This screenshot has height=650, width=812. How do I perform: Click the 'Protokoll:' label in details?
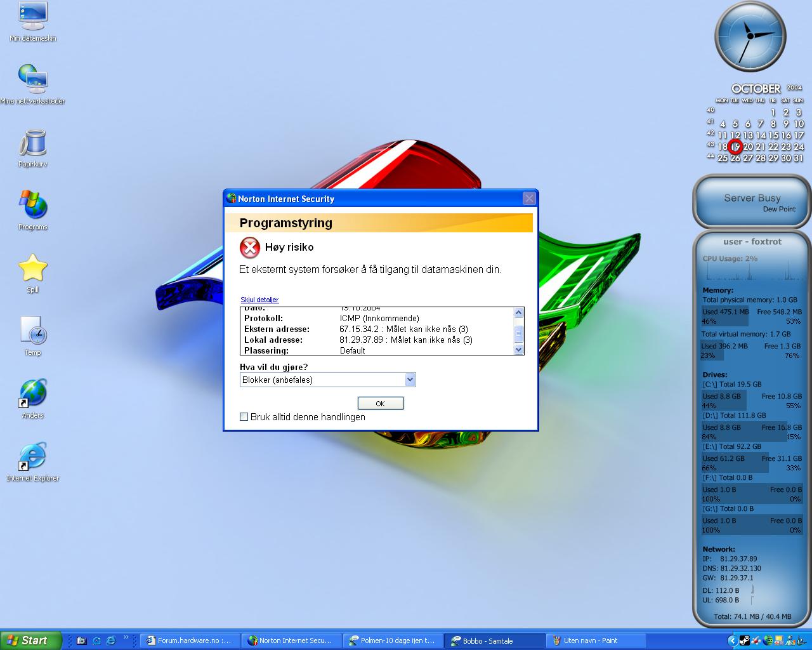264,318
